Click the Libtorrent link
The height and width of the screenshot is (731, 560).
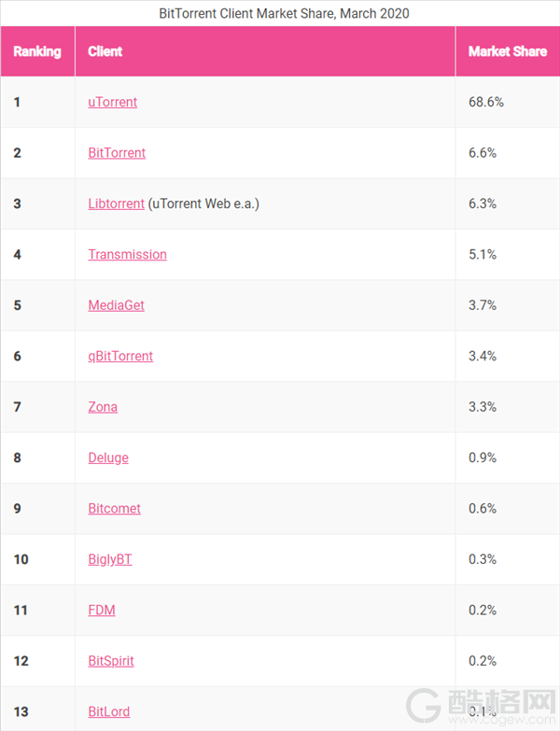(116, 204)
